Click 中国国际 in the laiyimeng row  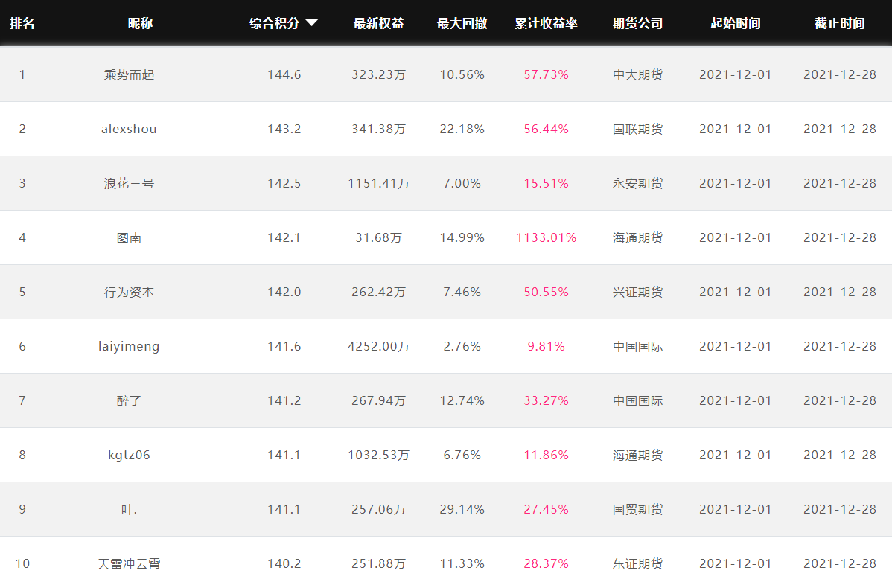(x=637, y=346)
